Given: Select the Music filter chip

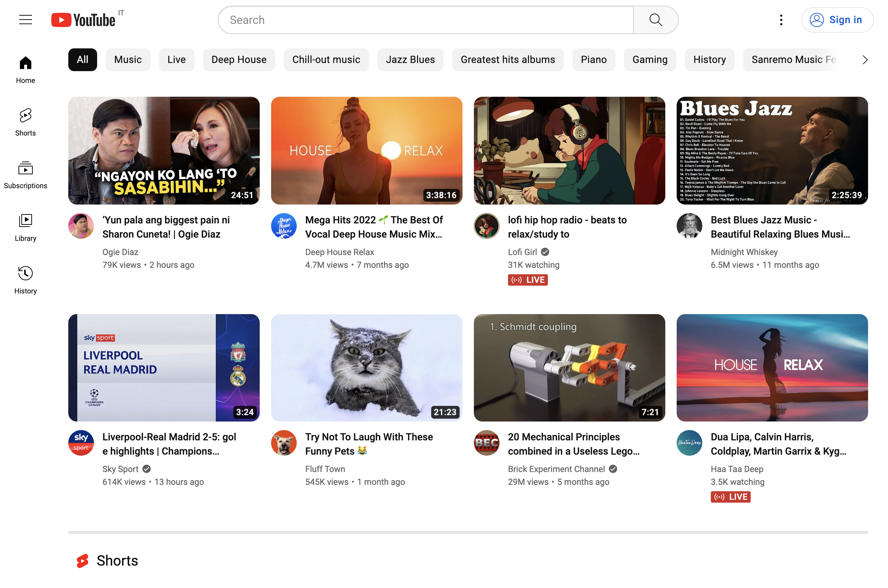Looking at the screenshot, I should coord(128,60).
